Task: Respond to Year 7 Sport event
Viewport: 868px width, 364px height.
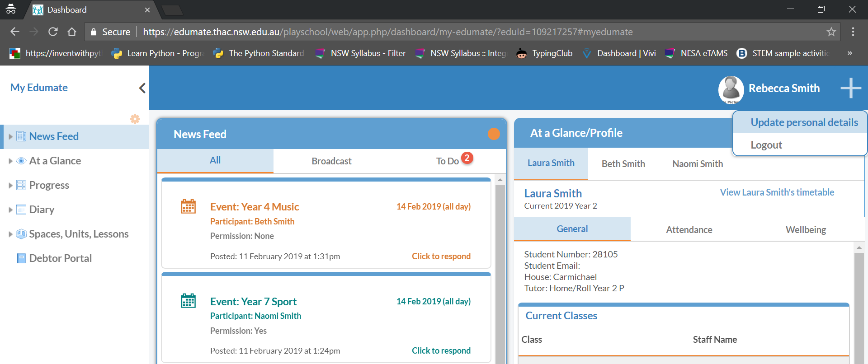Action: (x=441, y=350)
